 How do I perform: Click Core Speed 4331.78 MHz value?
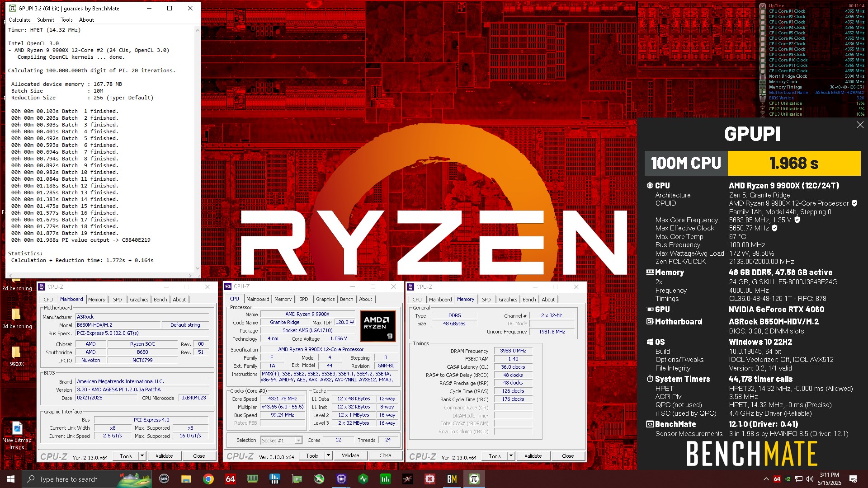click(x=283, y=399)
